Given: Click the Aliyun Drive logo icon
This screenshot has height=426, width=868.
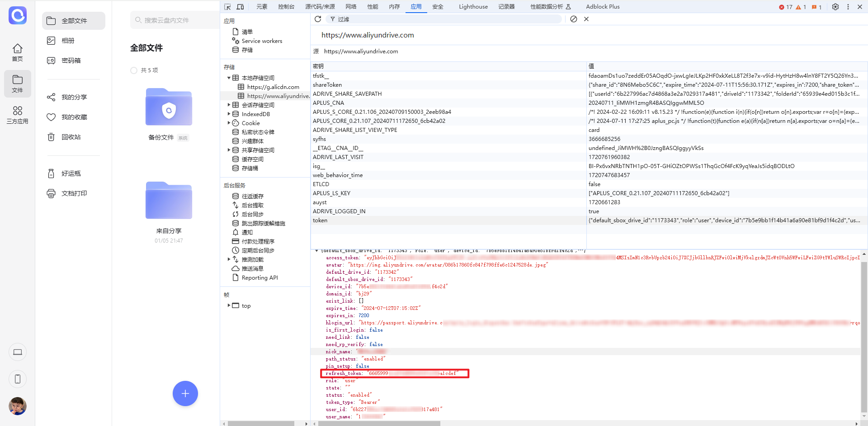Looking at the screenshot, I should click(x=18, y=15).
